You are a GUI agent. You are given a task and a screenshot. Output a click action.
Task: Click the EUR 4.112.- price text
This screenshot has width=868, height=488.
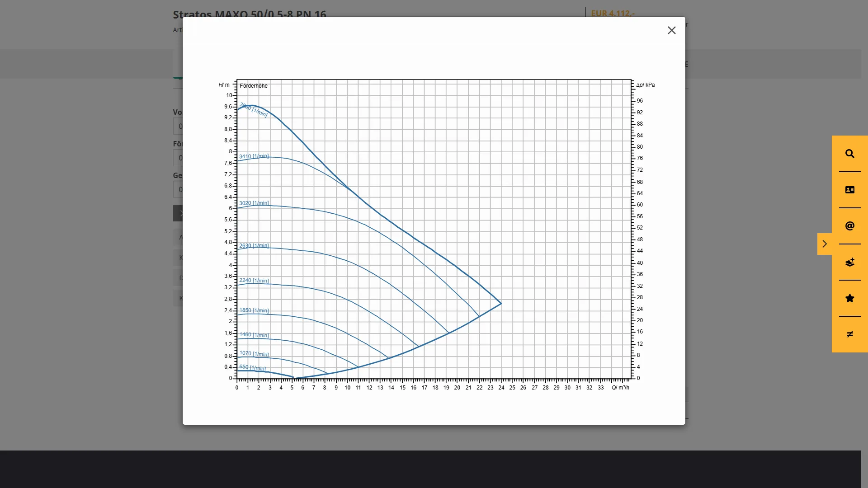pyautogui.click(x=613, y=13)
